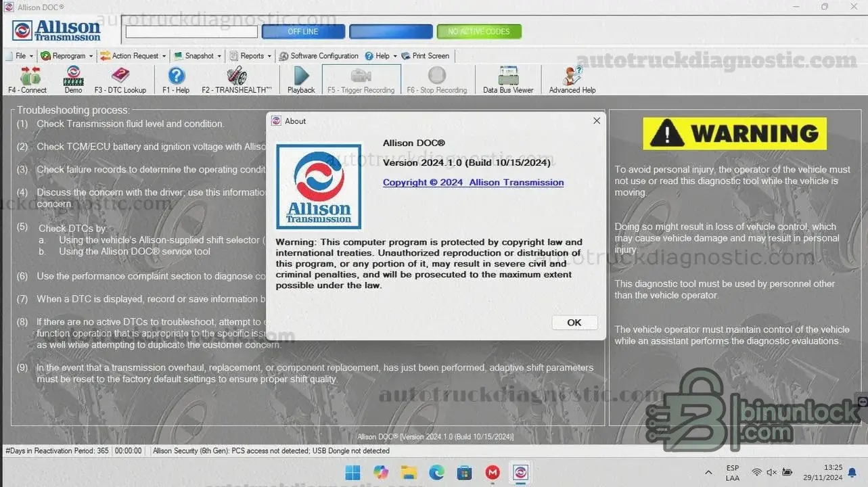
Task: Open F3 - DTC Lookup tool
Action: point(120,80)
